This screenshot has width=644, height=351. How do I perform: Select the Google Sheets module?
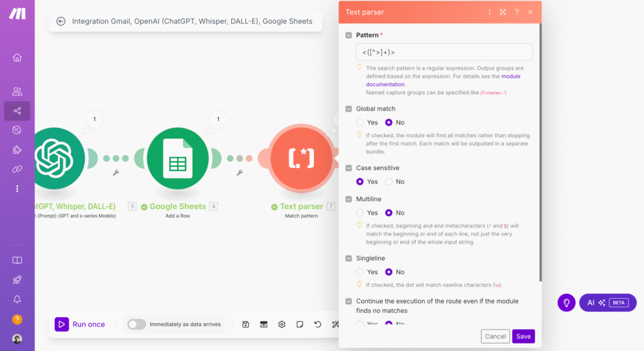point(177,159)
